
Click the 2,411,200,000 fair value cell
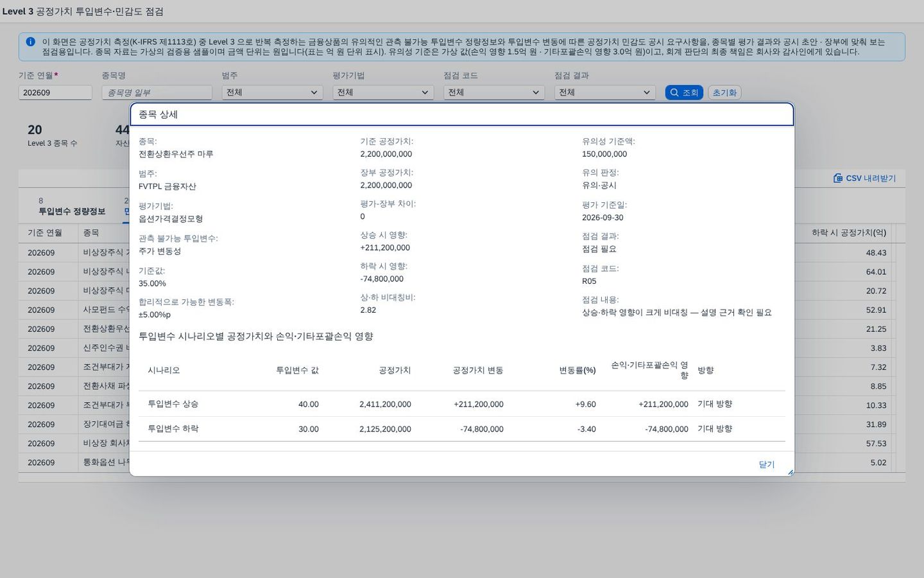[x=385, y=405]
